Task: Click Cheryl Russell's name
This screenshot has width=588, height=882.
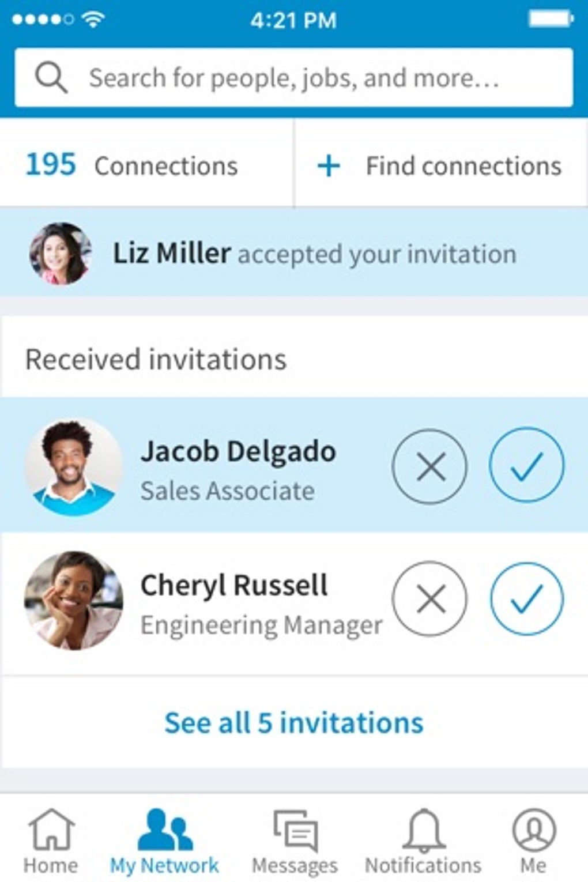Action: tap(234, 585)
